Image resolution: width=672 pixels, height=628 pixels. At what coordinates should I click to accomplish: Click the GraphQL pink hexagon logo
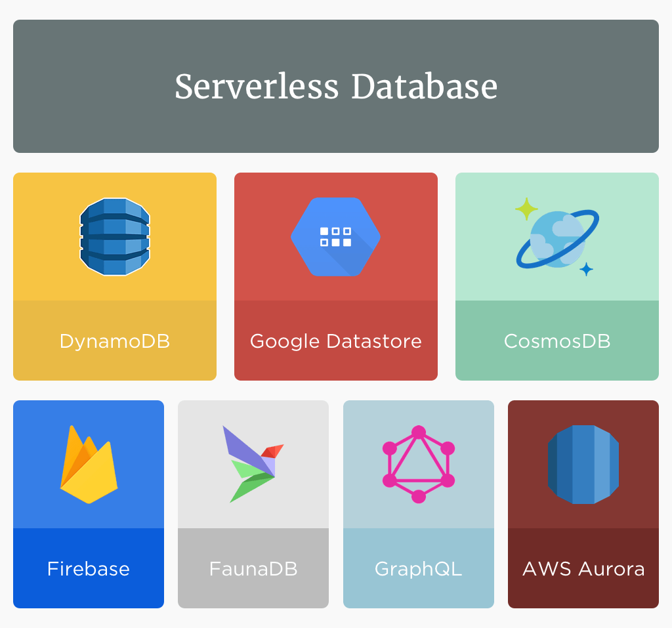(x=418, y=464)
